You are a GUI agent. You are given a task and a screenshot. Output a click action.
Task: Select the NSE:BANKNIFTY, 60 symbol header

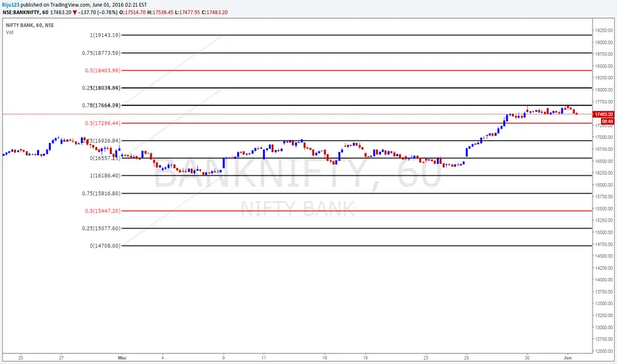point(26,12)
